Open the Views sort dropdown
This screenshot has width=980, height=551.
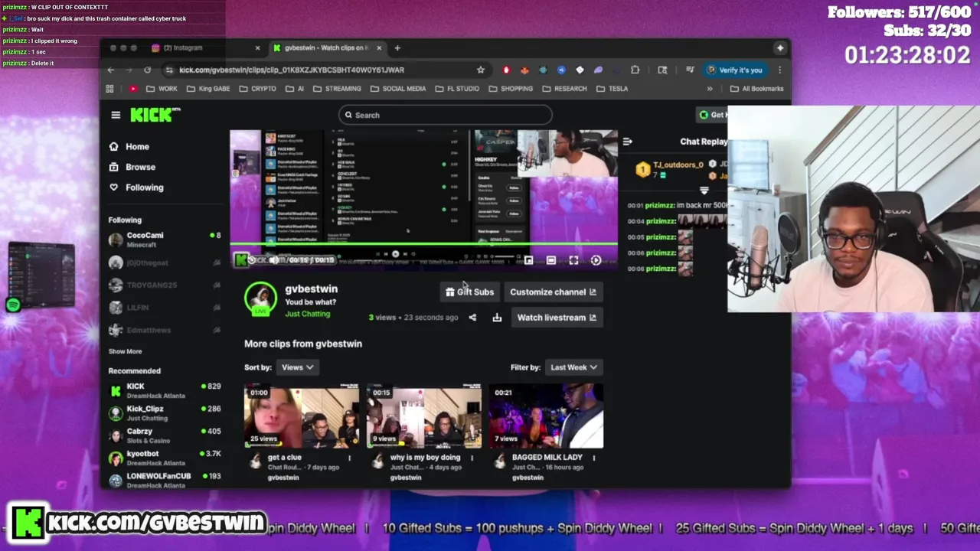(297, 367)
